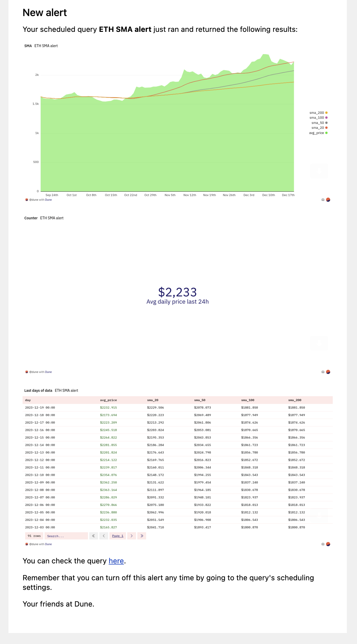
Task: Click the 'Oct 22nd' x-axis label
Action: (131, 195)
